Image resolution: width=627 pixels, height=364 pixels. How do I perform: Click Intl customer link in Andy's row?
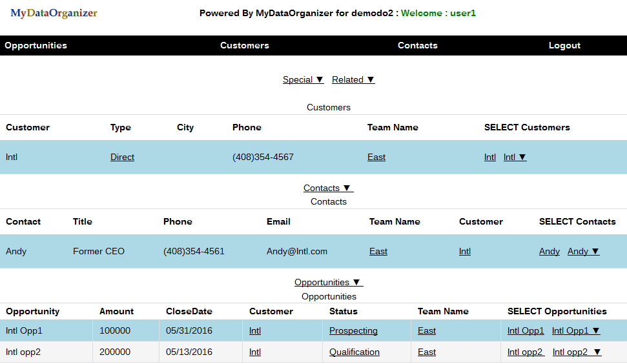coord(465,251)
